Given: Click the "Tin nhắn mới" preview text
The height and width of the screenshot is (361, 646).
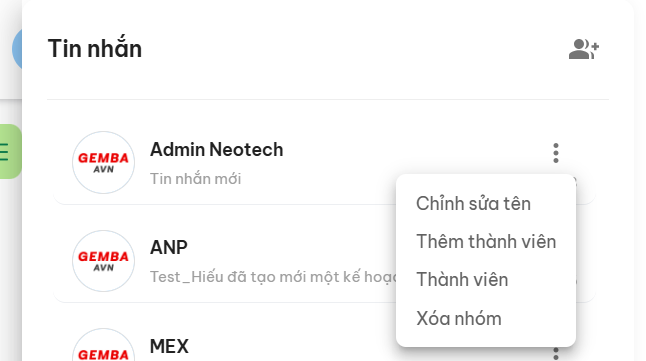Looking at the screenshot, I should (195, 179).
